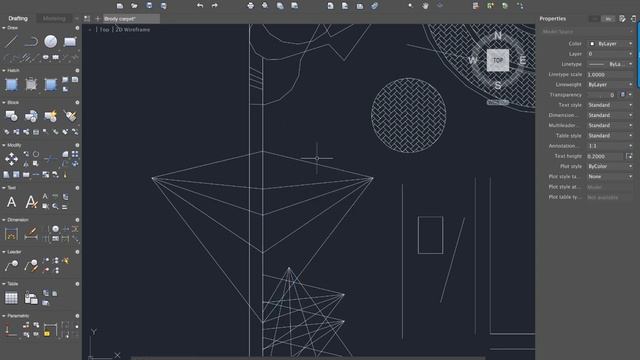Click the S direction on the ViewCube compass
640x360 pixels.
tap(498, 85)
